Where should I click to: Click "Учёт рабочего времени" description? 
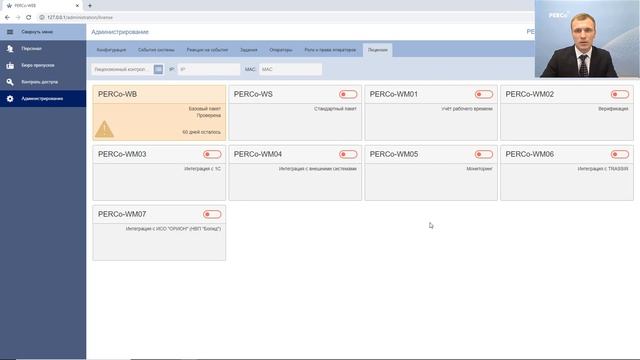pos(467,109)
